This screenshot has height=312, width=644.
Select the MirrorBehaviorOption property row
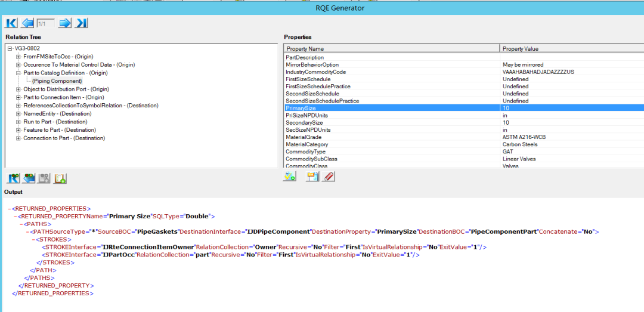click(x=464, y=65)
